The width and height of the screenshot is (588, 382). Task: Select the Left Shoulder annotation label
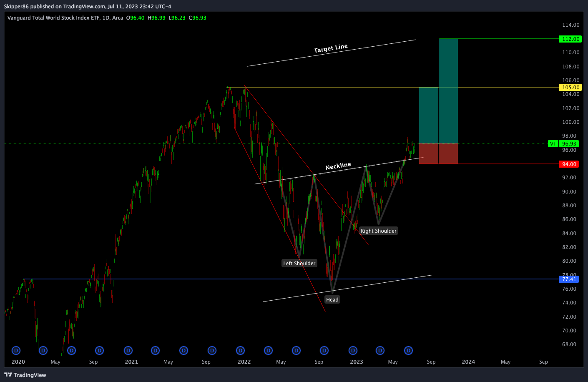point(299,263)
